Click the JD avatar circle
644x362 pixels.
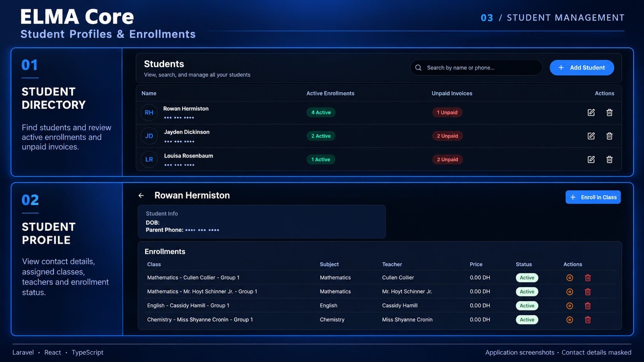click(x=149, y=136)
